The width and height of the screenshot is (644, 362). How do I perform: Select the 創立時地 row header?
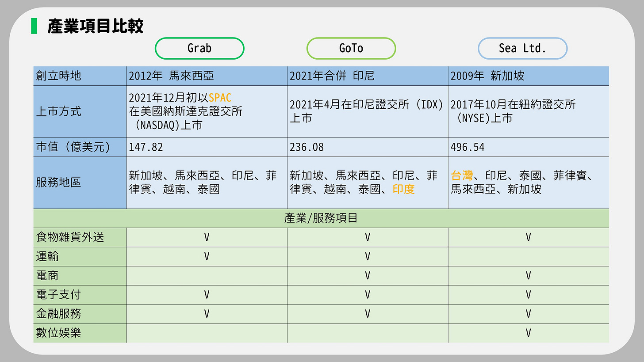tap(80, 76)
